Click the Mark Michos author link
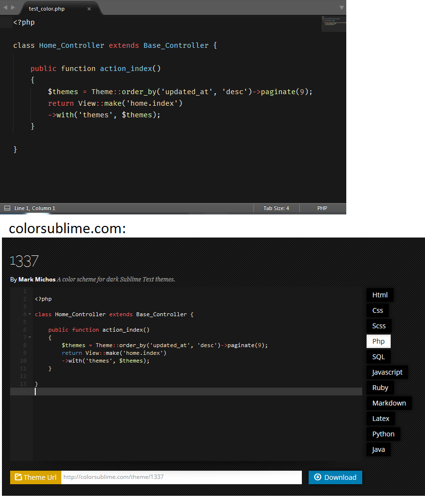 (x=37, y=279)
